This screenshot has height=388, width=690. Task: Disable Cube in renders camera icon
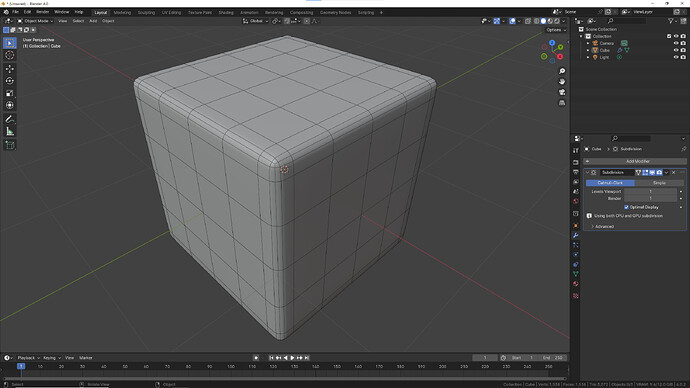pos(683,50)
